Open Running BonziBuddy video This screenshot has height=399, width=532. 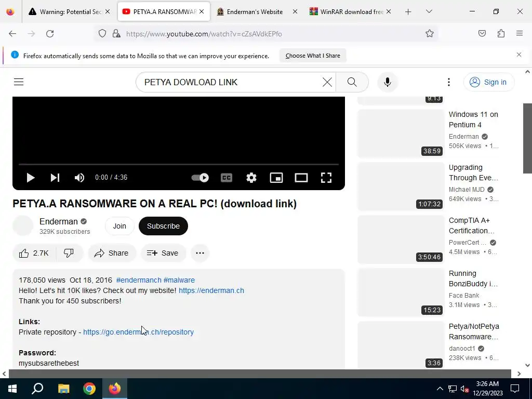point(473,278)
